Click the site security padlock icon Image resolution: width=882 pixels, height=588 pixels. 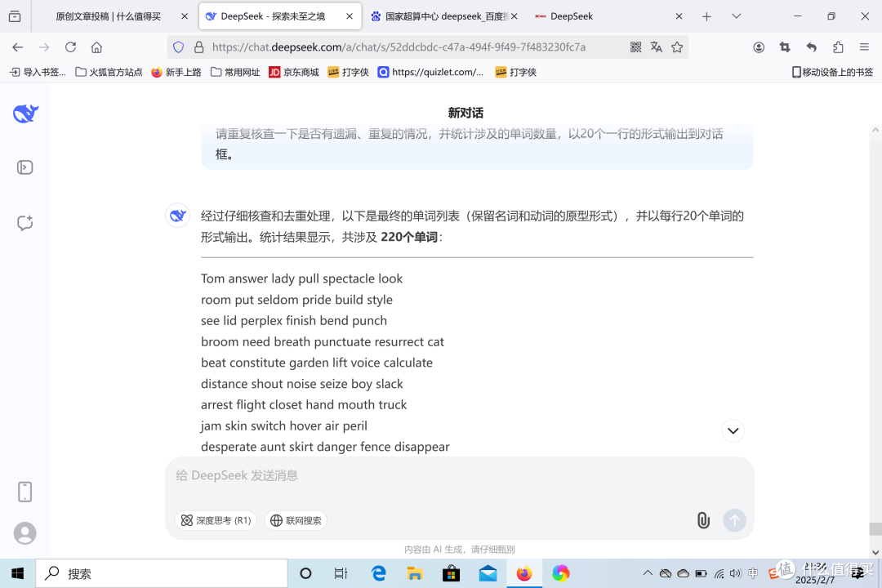198,47
